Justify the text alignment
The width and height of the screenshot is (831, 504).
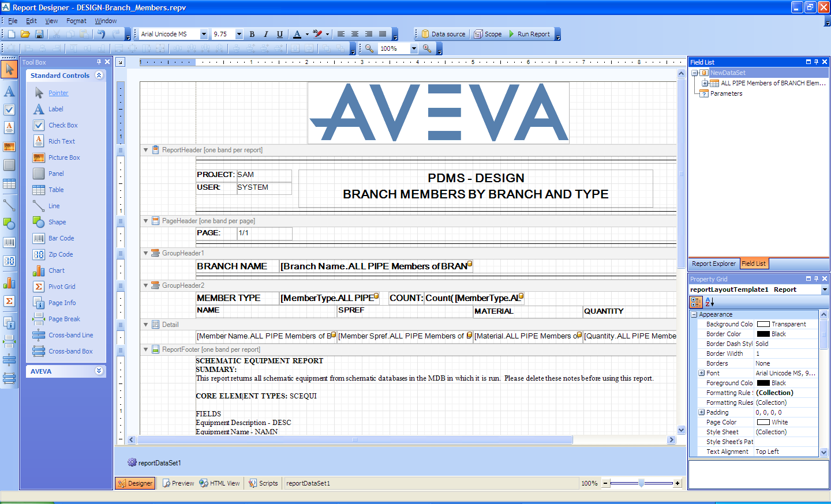(x=383, y=34)
